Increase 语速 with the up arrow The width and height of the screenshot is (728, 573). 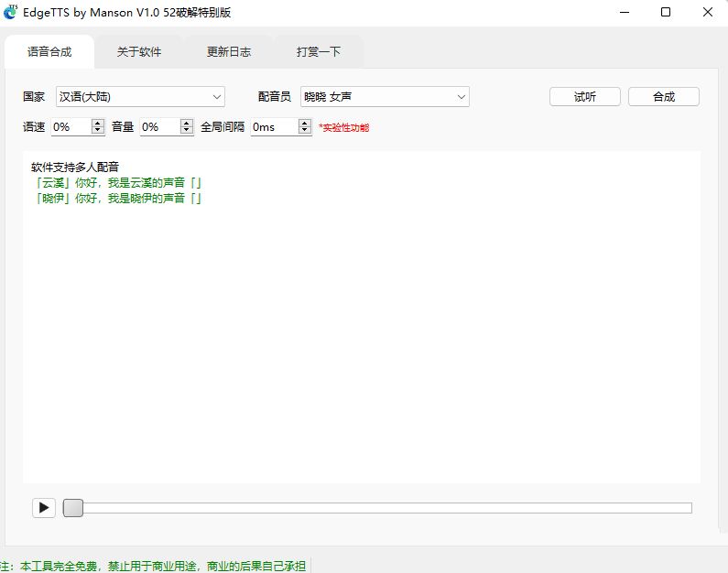pos(97,123)
